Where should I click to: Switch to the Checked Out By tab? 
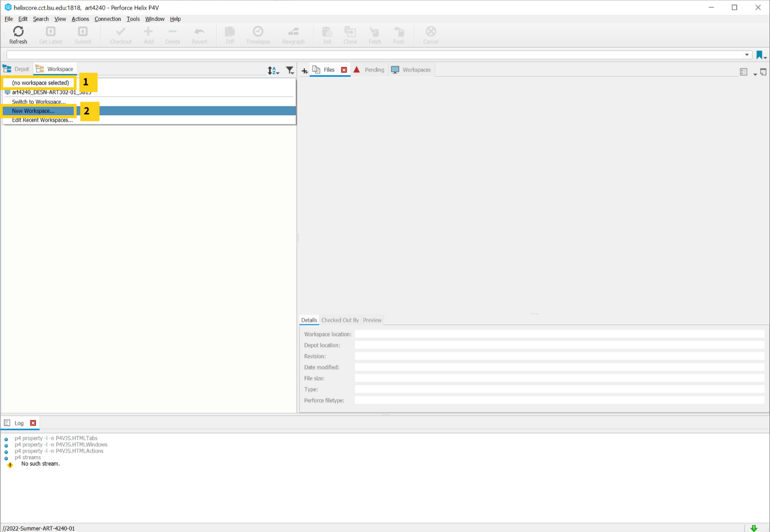340,320
